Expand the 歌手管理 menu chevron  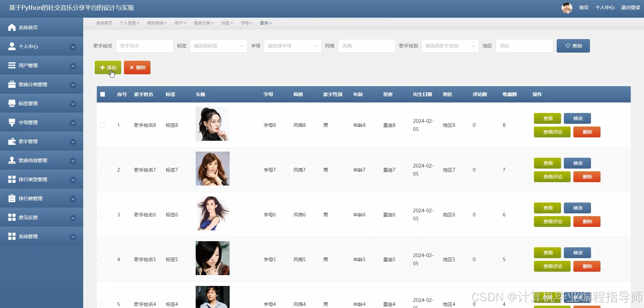click(73, 142)
